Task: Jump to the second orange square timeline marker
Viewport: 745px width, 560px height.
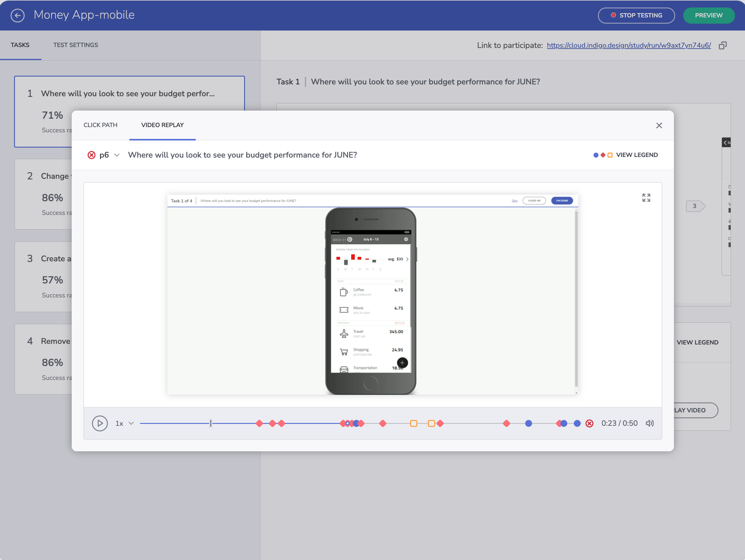Action: point(431,423)
